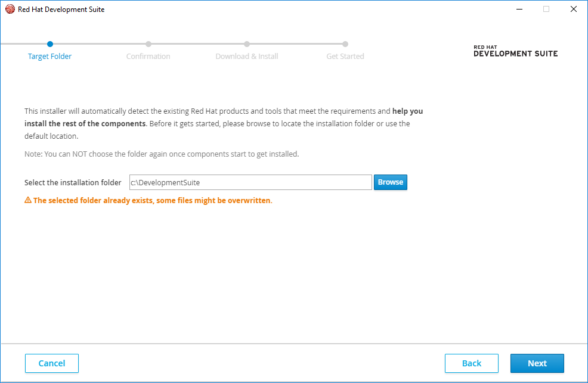588x383 pixels.
Task: Cancel the installation
Action: [52, 363]
